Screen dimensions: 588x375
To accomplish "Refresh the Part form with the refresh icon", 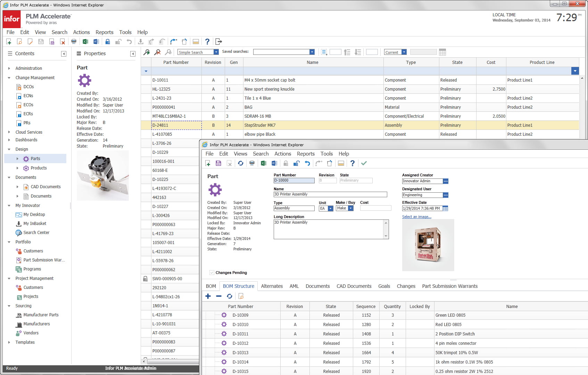I will tap(241, 163).
